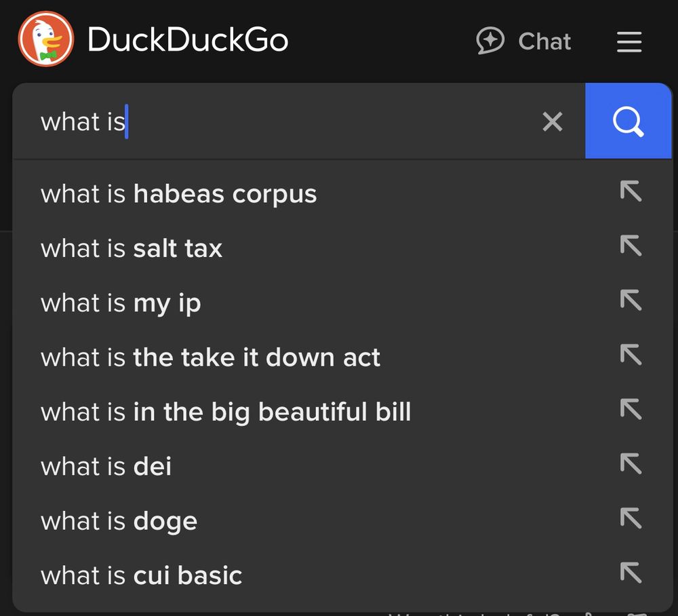Fill query using arrow beside 'habeas corpus'

pos(631,191)
